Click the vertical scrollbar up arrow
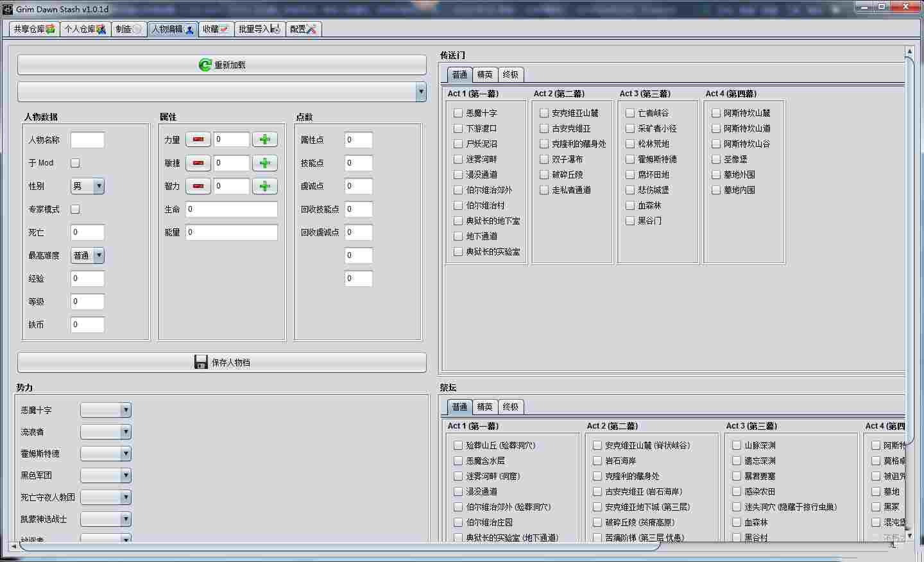 tap(909, 51)
